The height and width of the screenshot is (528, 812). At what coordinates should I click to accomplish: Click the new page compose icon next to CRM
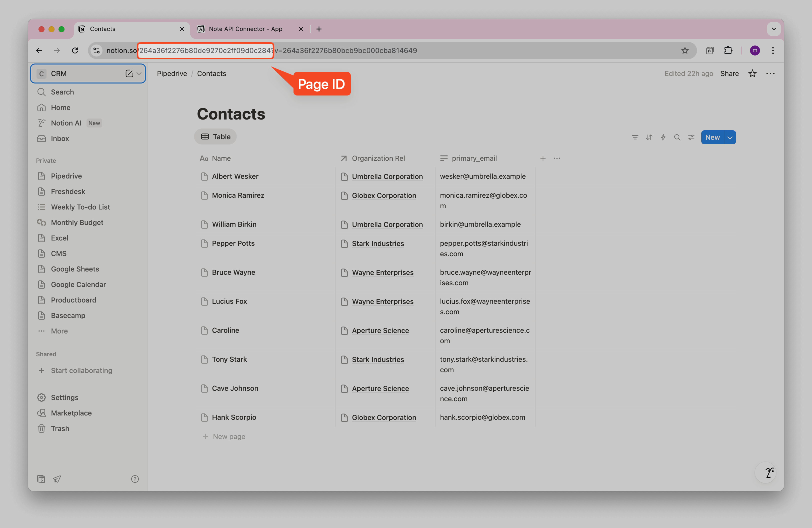[129, 73]
